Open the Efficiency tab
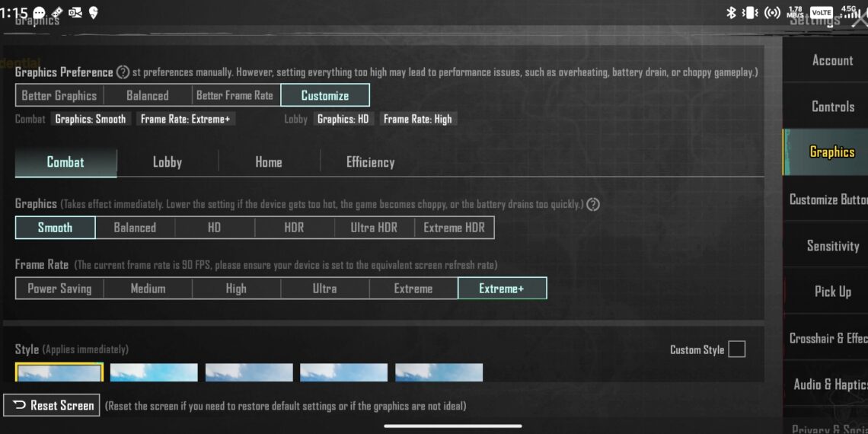This screenshot has width=868, height=434. 370,162
